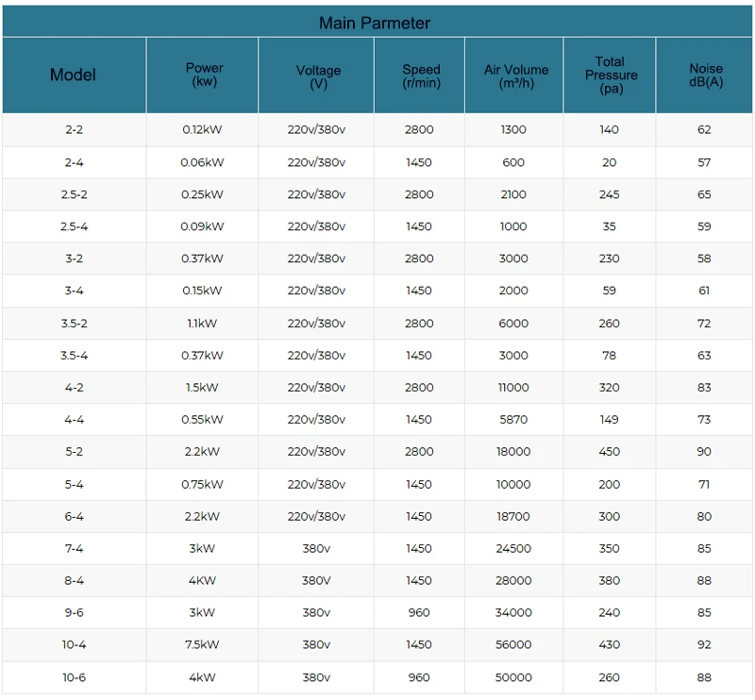755x700 pixels.
Task: Click the power value "0.06kW"
Action: coord(202,162)
